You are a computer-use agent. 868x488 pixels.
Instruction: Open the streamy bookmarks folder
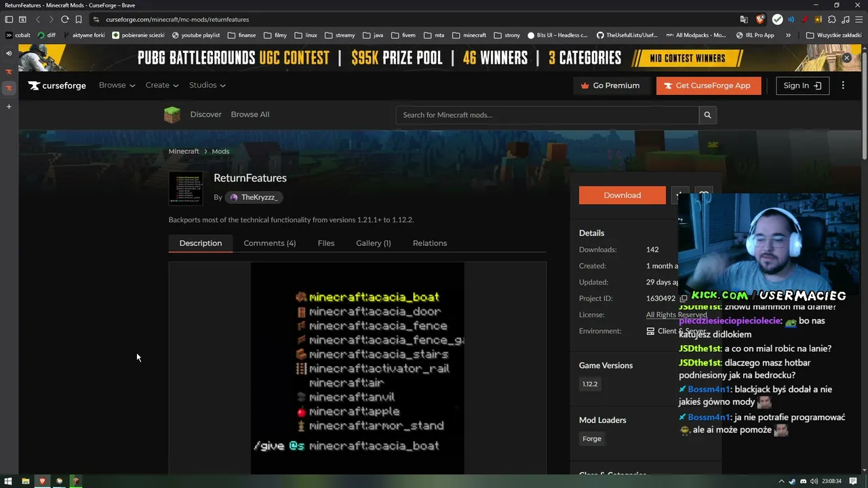click(x=340, y=35)
